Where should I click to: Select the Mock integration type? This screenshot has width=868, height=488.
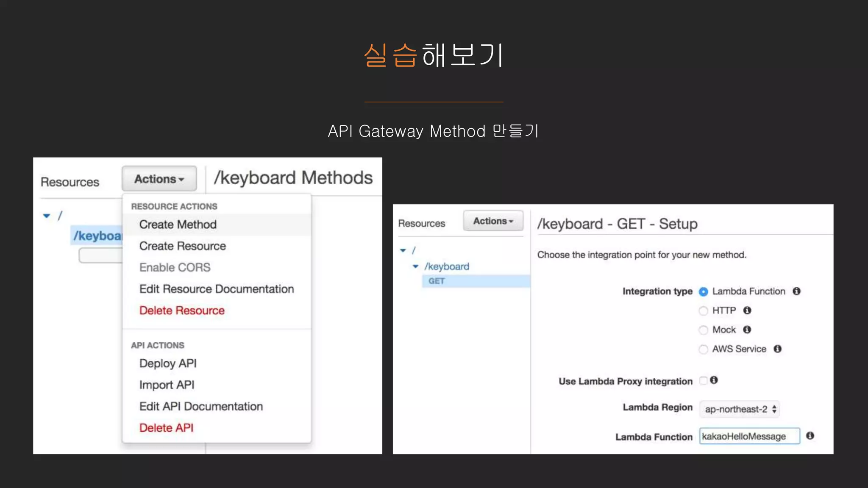tap(704, 330)
